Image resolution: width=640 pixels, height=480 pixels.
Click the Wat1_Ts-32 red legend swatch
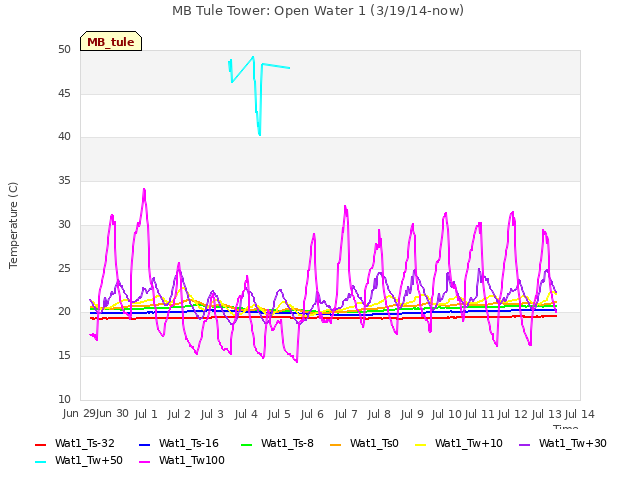click(x=40, y=444)
